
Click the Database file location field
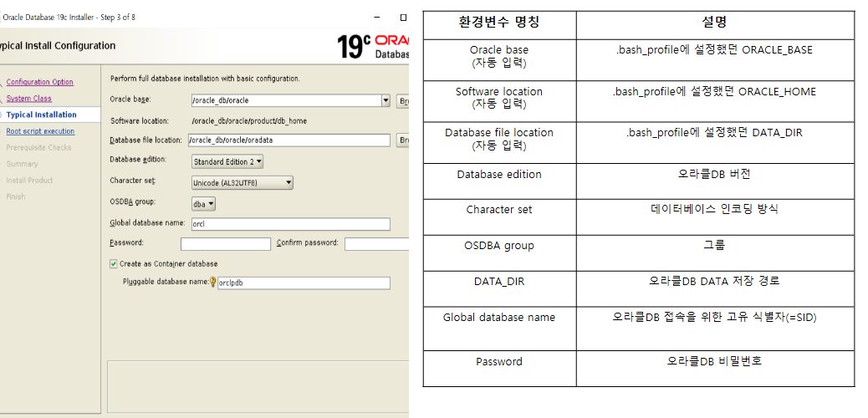(289, 140)
